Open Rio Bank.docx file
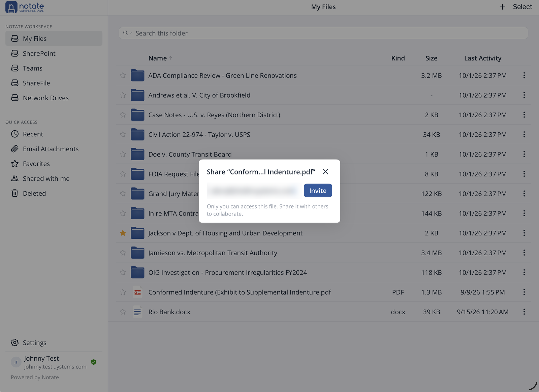This screenshot has height=392, width=539. tap(169, 312)
